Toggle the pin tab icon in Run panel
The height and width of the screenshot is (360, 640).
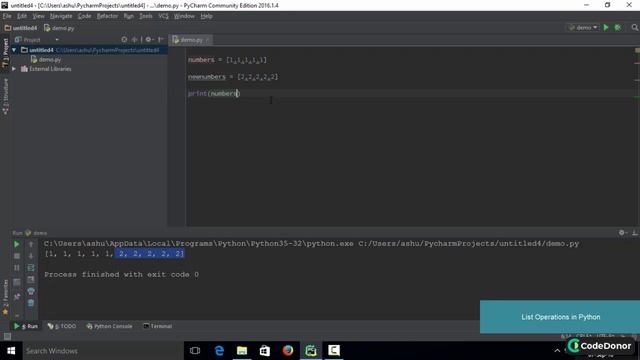(x=16, y=297)
